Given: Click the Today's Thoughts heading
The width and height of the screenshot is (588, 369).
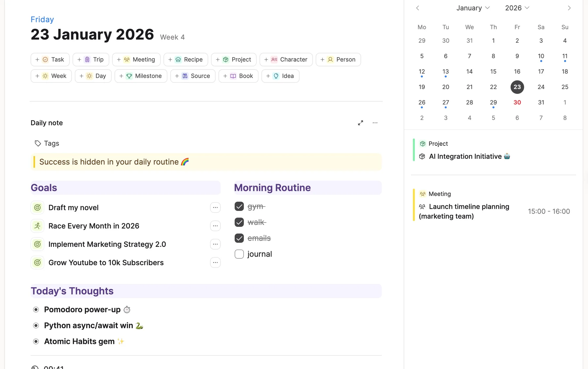Looking at the screenshot, I should 72,291.
